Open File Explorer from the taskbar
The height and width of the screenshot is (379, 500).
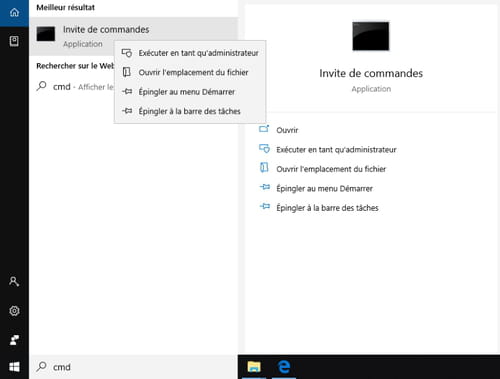[254, 367]
